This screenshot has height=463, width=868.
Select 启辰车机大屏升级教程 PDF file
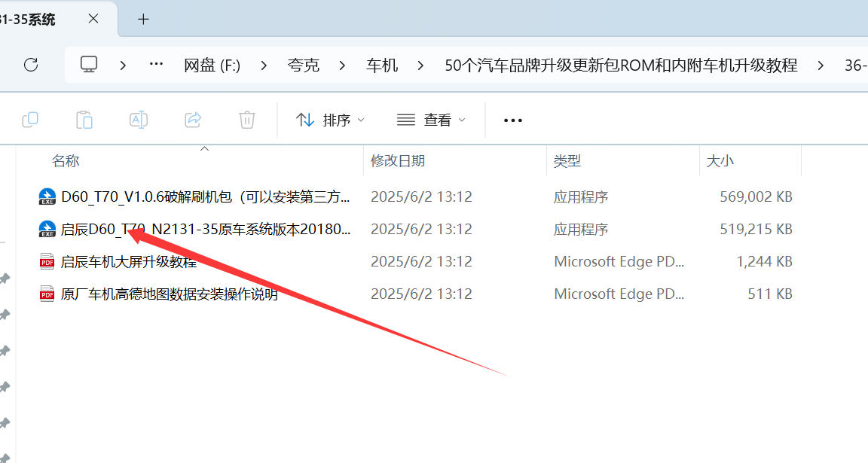coord(129,262)
